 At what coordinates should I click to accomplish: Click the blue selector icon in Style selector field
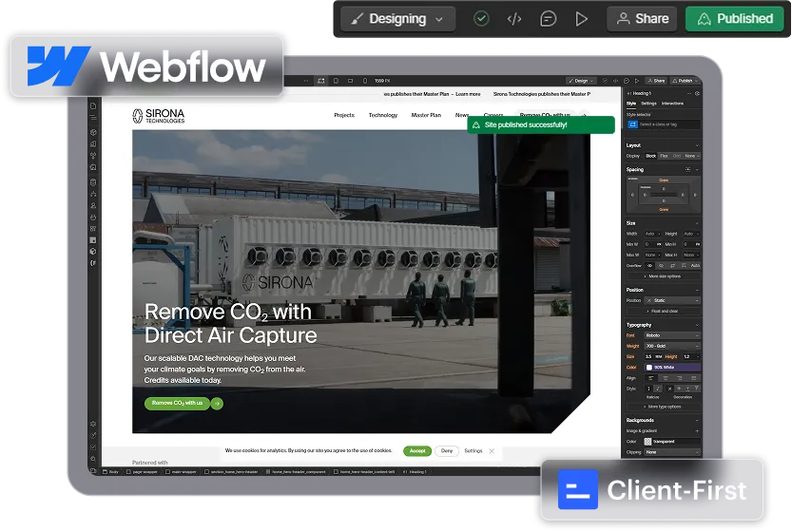(633, 124)
